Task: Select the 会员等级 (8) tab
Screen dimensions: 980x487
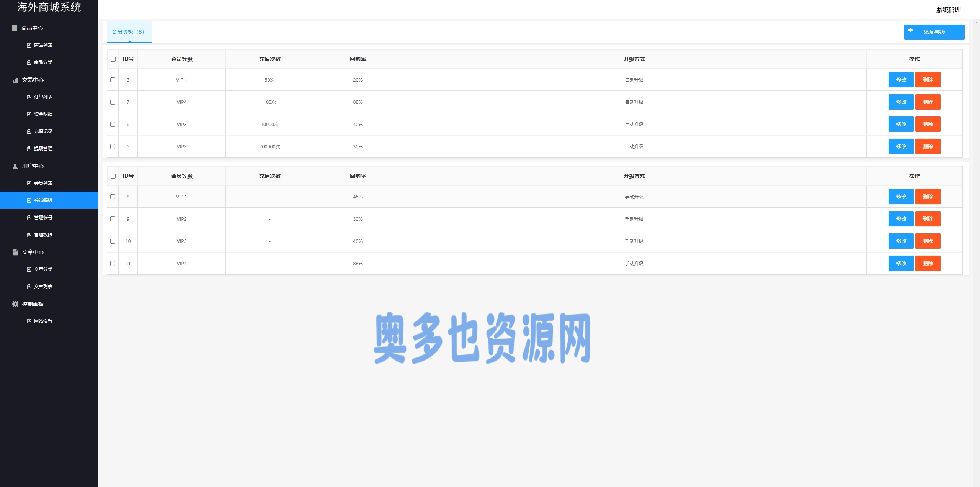Action: [129, 32]
